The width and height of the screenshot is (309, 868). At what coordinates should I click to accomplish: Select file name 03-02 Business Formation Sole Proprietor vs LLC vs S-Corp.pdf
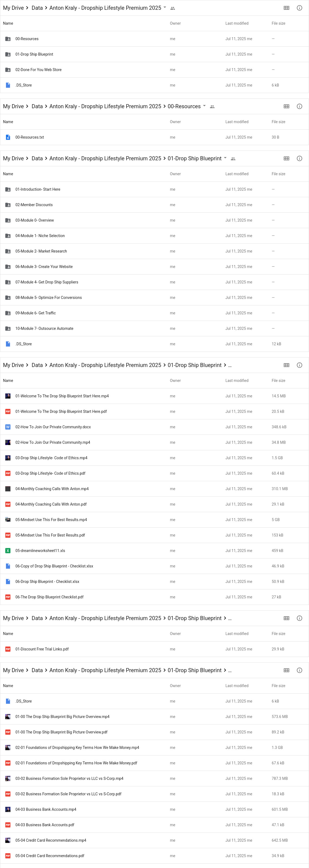tap(68, 794)
